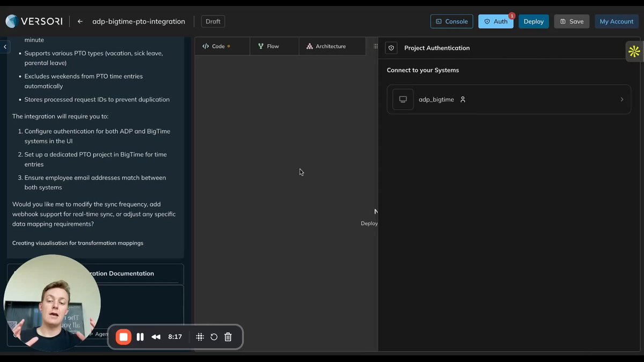Viewport: 644px width, 362px height.
Task: Click the yellow asterisk widget icon
Action: (634, 51)
